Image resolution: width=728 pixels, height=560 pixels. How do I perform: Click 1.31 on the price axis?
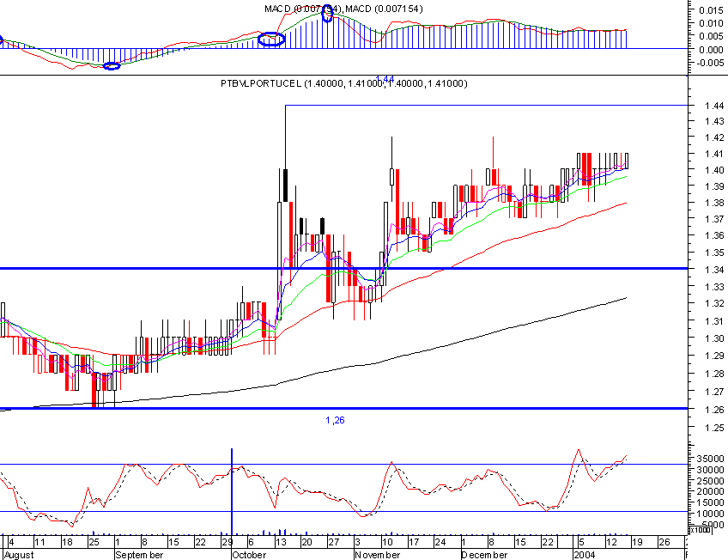pos(714,321)
